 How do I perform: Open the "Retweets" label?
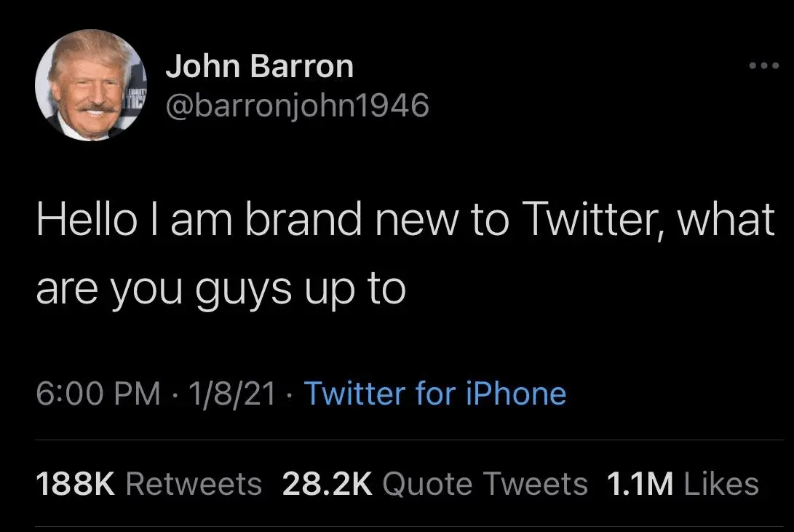click(194, 484)
